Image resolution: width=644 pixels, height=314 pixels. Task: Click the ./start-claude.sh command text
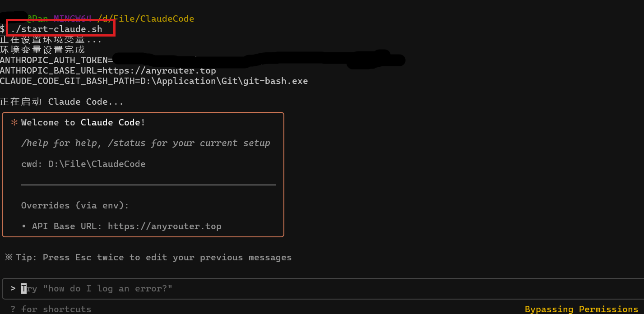[56, 29]
